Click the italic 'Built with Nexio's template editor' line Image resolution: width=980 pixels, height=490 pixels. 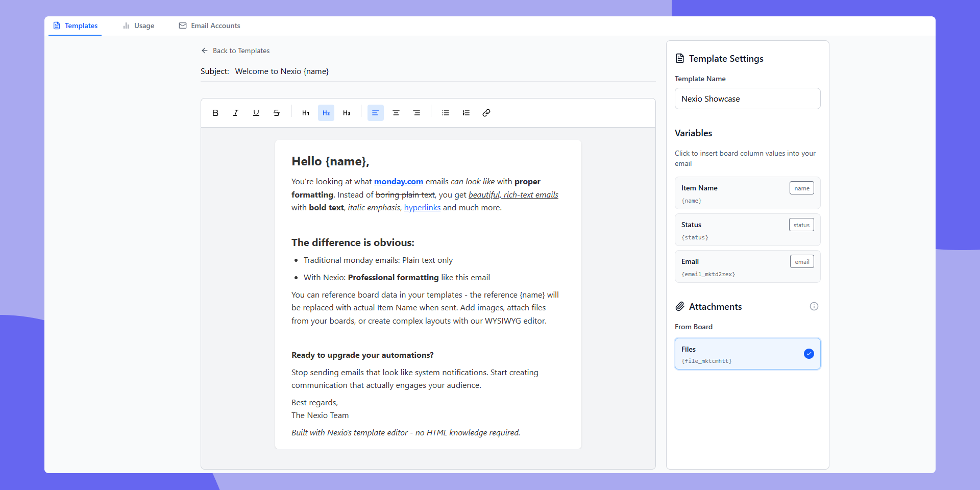tap(406, 433)
